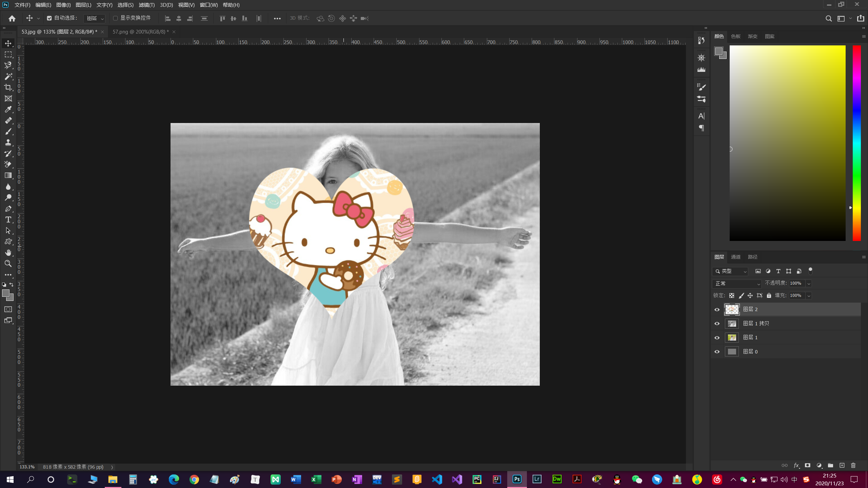Image resolution: width=868 pixels, height=488 pixels.
Task: Create new layer icon
Action: click(x=842, y=466)
